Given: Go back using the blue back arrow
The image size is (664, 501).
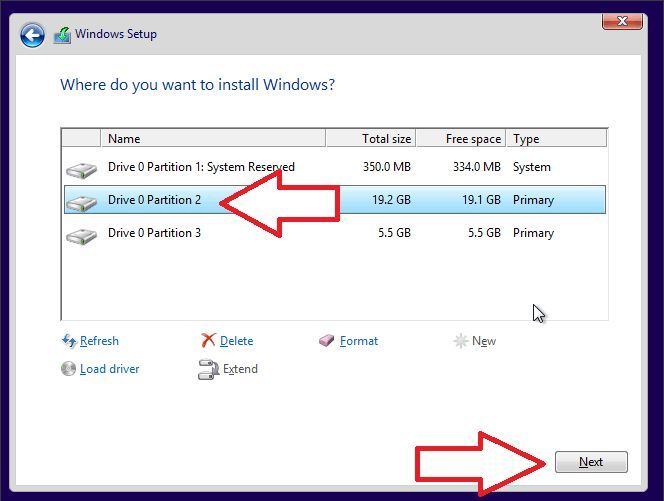Looking at the screenshot, I should pos(32,35).
